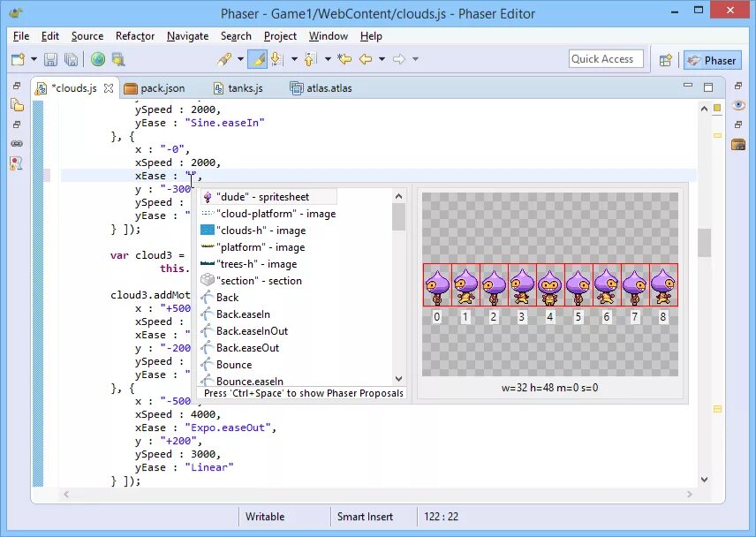The image size is (756, 537).
Task: Select "clouds-h" - image proposal
Action: [253, 231]
